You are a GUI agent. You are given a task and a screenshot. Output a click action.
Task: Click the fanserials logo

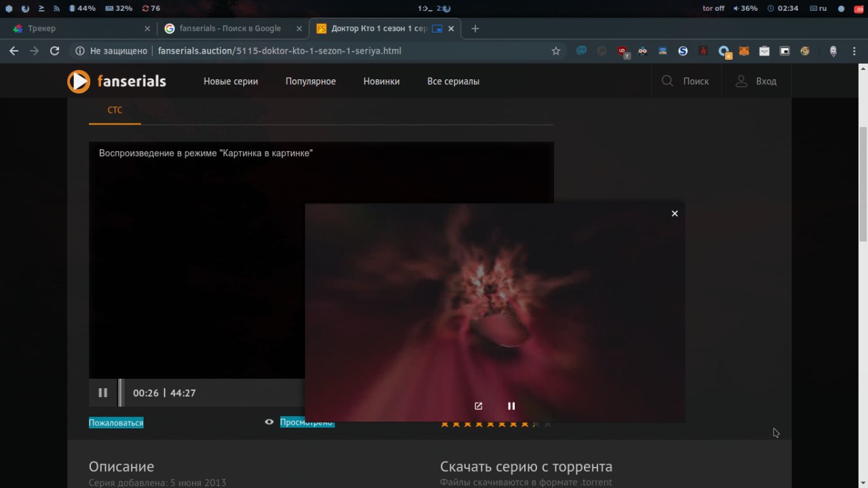117,81
